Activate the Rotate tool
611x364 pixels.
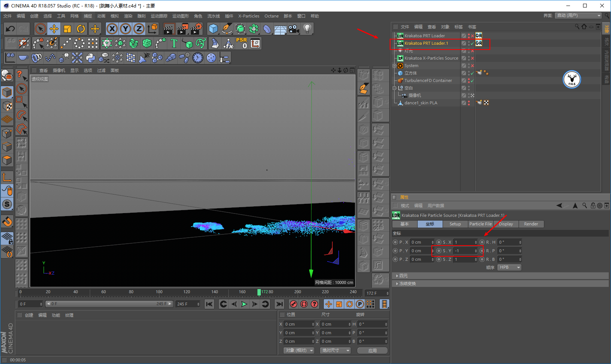(x=81, y=29)
